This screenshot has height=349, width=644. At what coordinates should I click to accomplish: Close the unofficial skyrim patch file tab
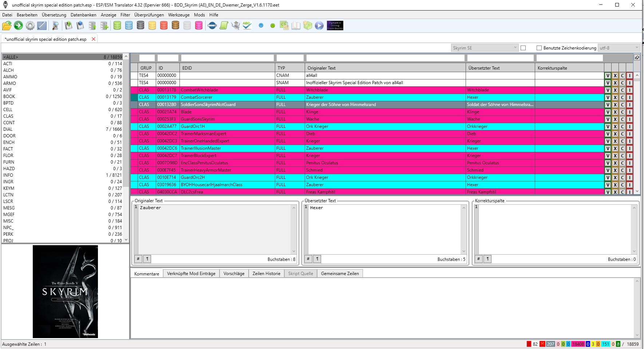click(94, 39)
